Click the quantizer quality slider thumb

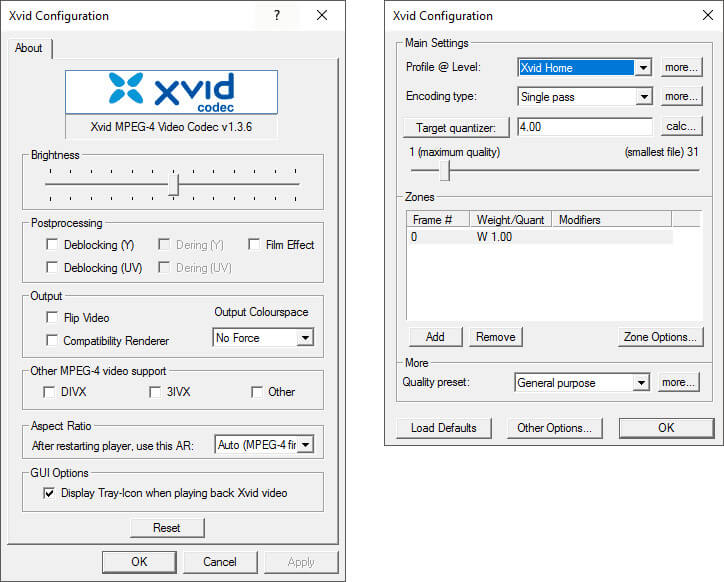[x=446, y=171]
